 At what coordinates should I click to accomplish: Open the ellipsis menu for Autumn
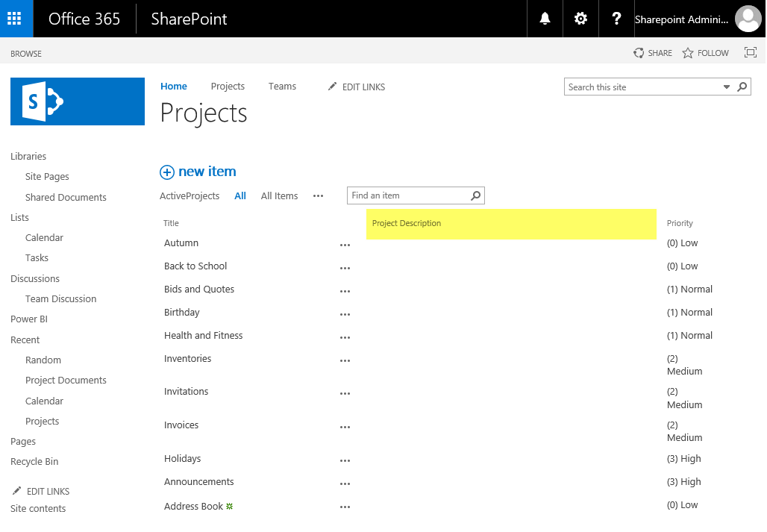click(x=345, y=244)
